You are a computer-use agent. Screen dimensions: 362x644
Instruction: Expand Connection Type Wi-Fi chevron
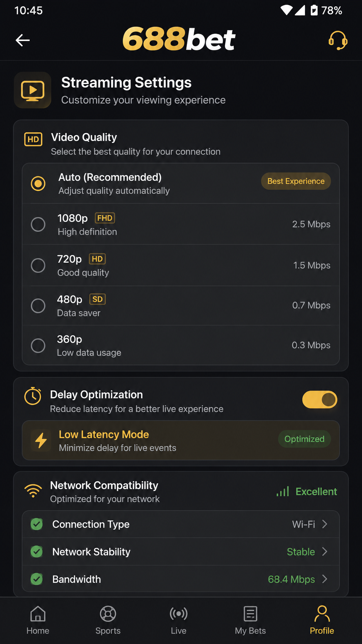pyautogui.click(x=325, y=524)
